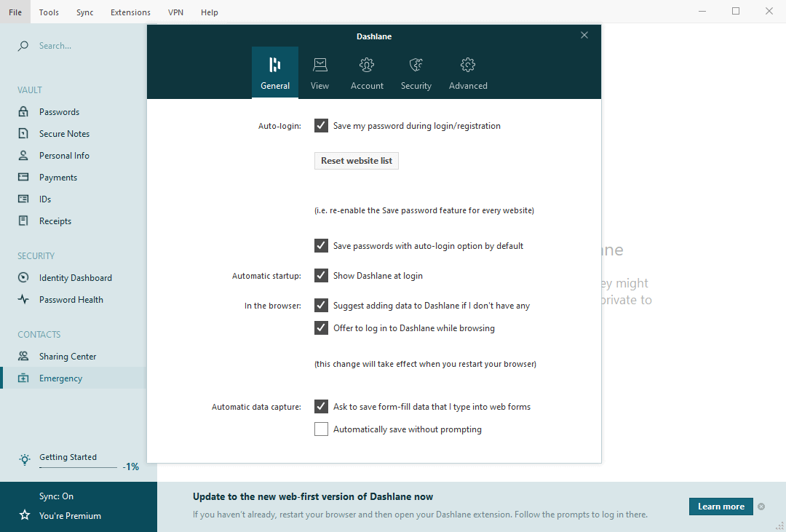Click the Getting Started lightbulb icon

click(25, 460)
